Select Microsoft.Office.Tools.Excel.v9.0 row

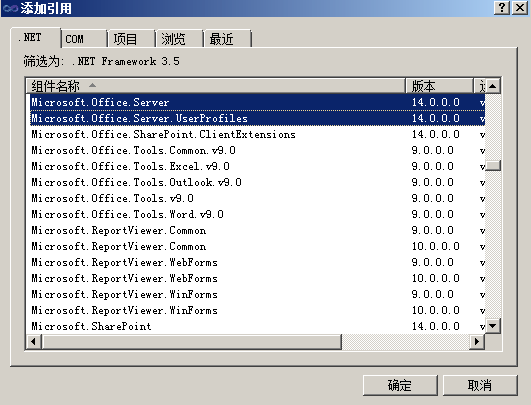[x=256, y=166]
